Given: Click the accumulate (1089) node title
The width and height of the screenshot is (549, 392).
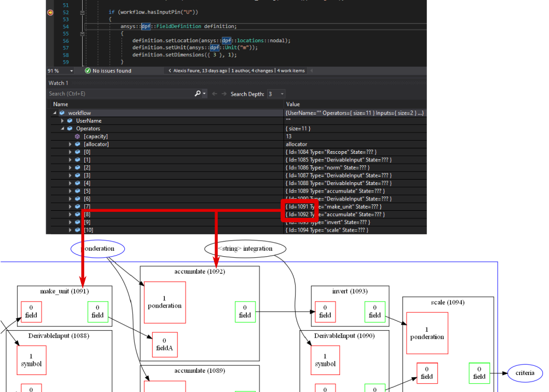Looking at the screenshot, I should (x=200, y=371).
